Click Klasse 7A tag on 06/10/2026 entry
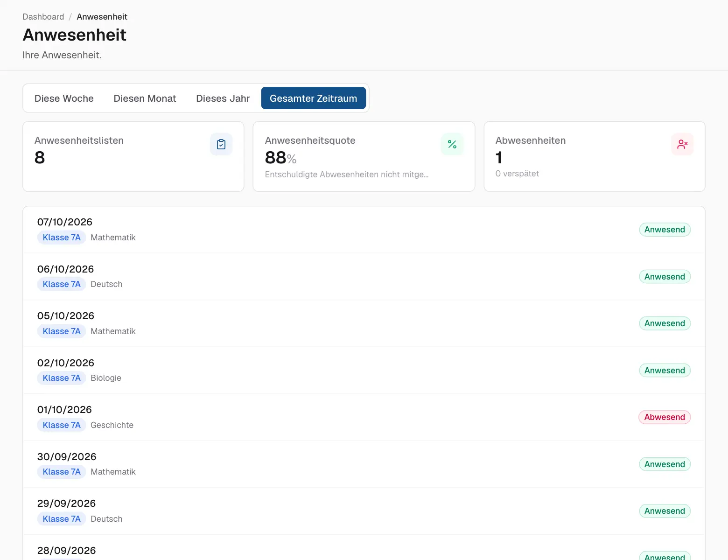This screenshot has width=728, height=560. coord(62,284)
